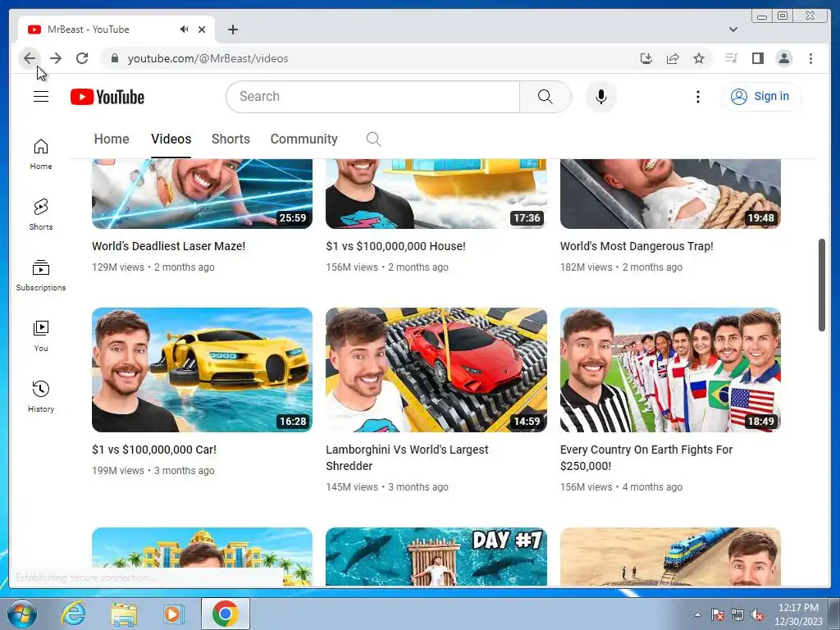This screenshot has width=840, height=630.
Task: Open the train in desert thumbnail
Action: point(670,557)
